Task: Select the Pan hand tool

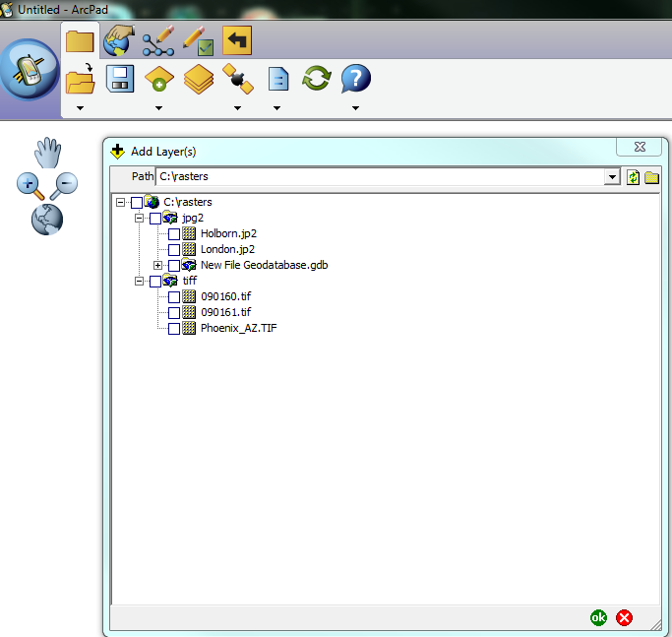Action: (47, 153)
